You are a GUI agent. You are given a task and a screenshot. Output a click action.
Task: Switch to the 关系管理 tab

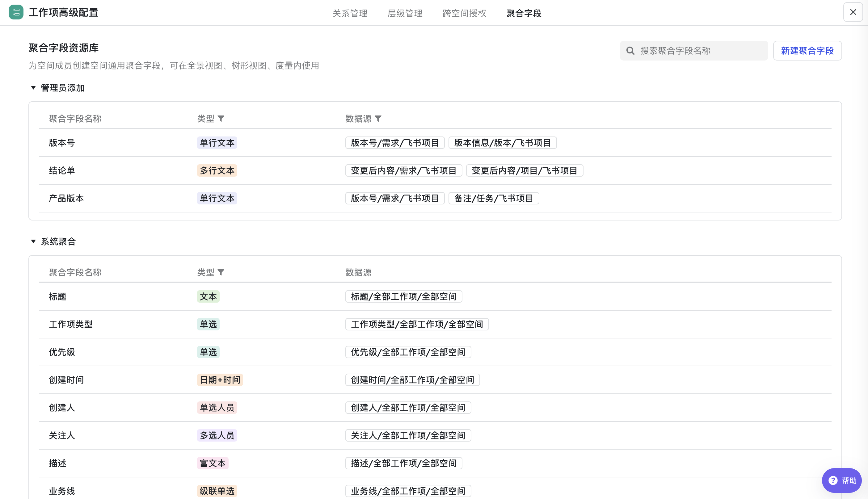[x=350, y=13]
